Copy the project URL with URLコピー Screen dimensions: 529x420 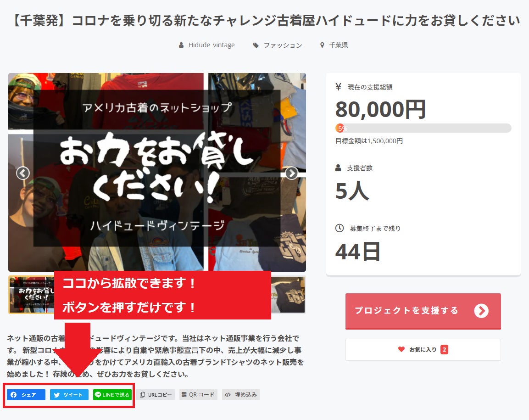click(156, 395)
